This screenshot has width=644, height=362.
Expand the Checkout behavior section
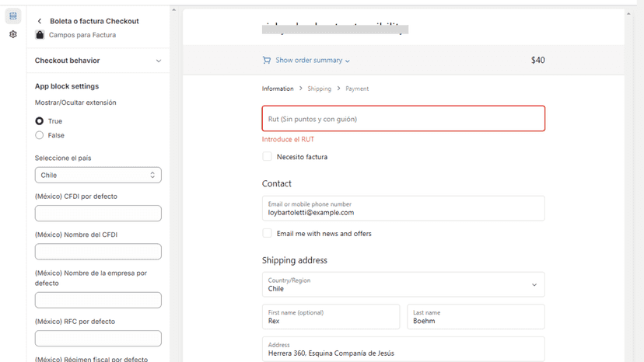pos(98,61)
